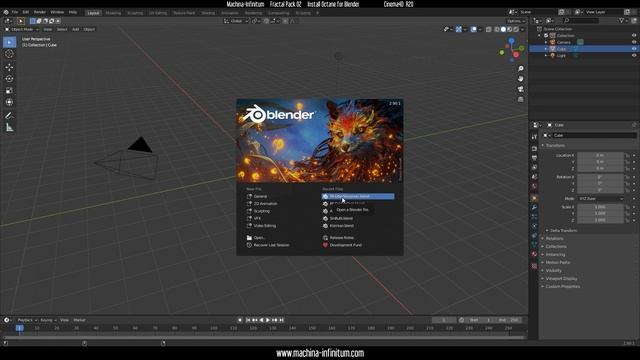Select the Measure tool
Image resolution: width=640 pixels, height=360 pixels.
click(x=9, y=128)
